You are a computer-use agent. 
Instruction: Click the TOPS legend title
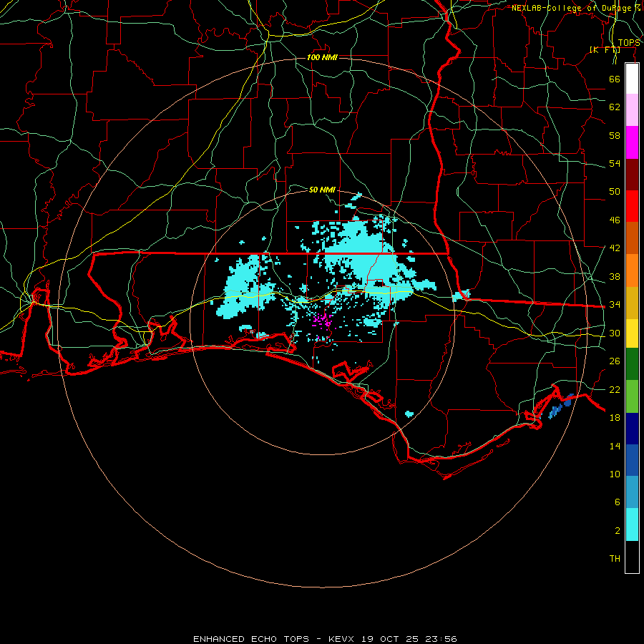629,43
